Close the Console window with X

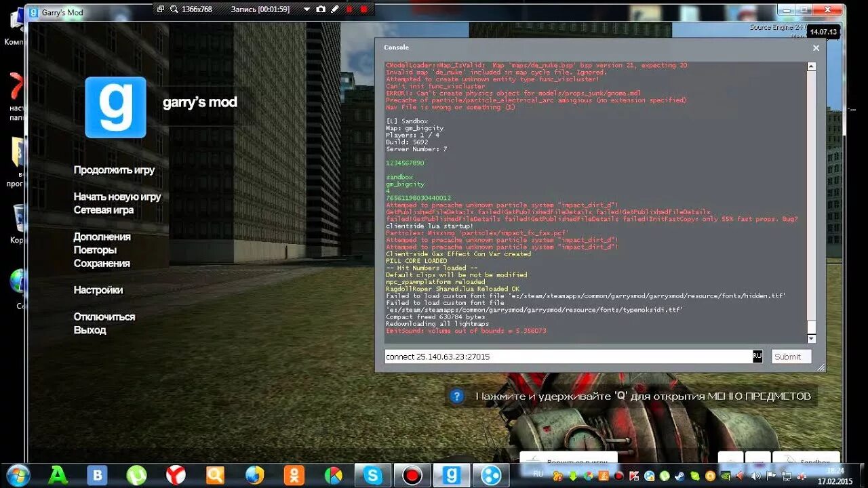pyautogui.click(x=816, y=48)
